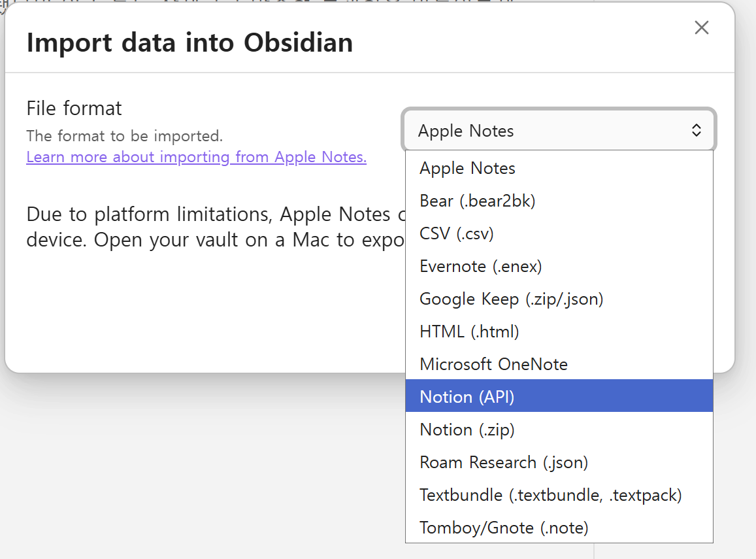Select Roam Research (.json)
This screenshot has width=756, height=559.
click(559, 462)
